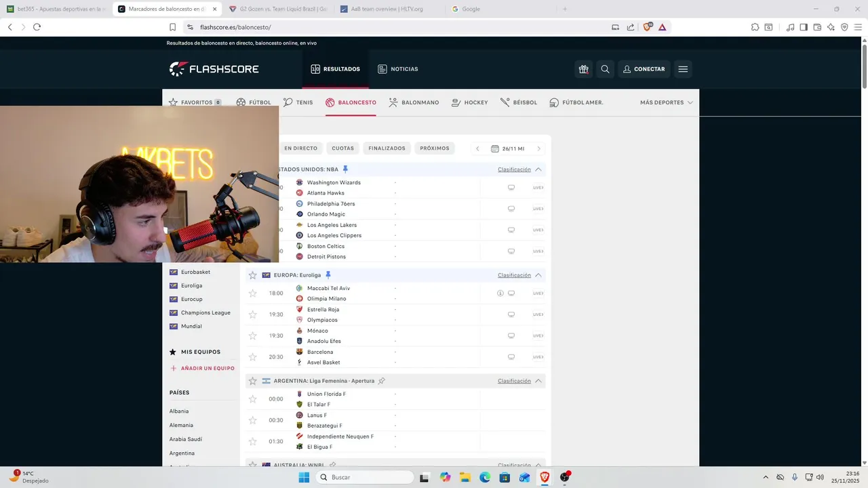Filter matches by FINALIZADOS
Viewport: 868px width, 488px height.
[387, 148]
